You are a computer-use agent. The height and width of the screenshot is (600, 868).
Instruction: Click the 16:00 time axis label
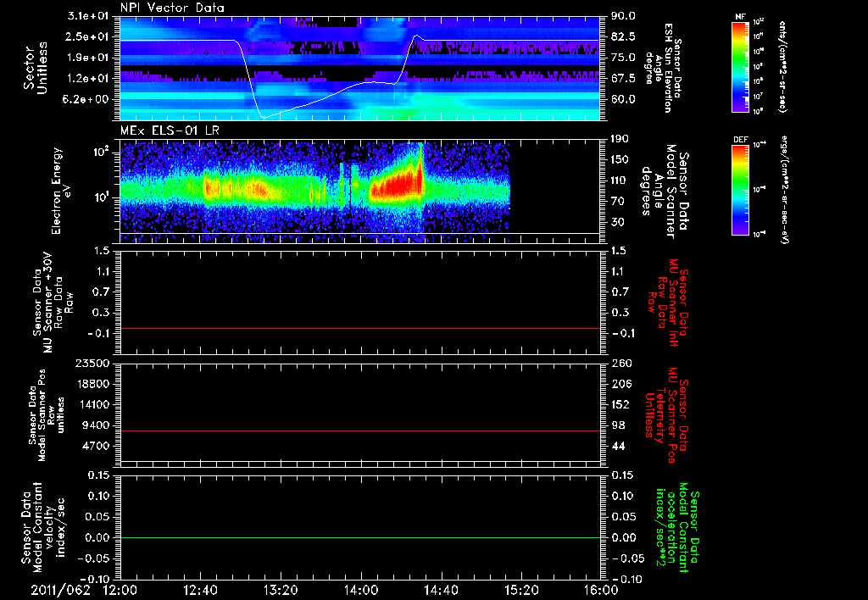click(601, 591)
